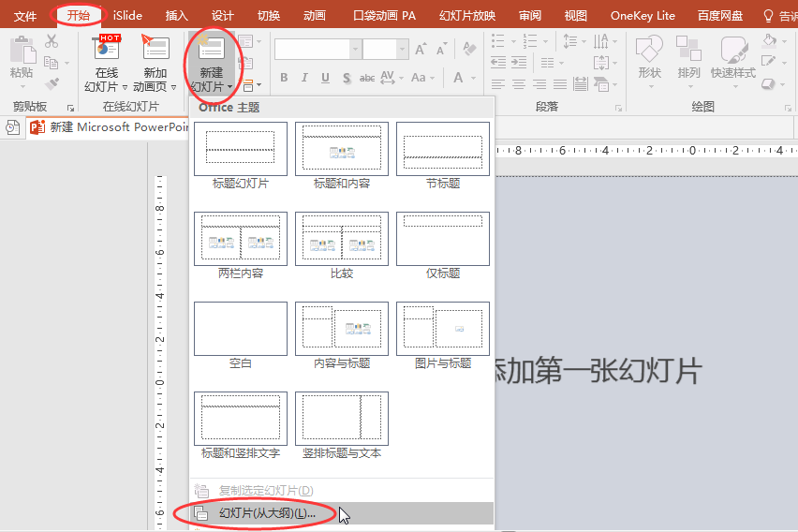
Task: Click the center align icon
Action: tap(519, 84)
